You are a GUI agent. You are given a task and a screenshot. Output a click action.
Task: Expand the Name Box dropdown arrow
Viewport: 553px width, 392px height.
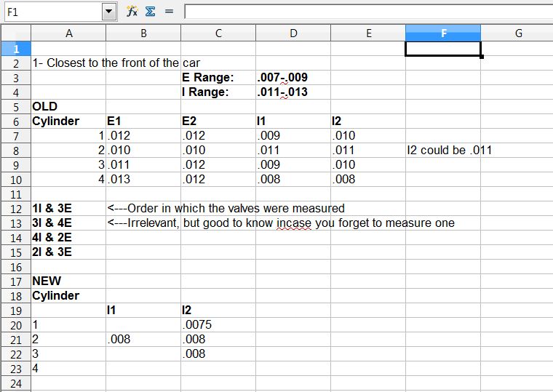click(109, 12)
